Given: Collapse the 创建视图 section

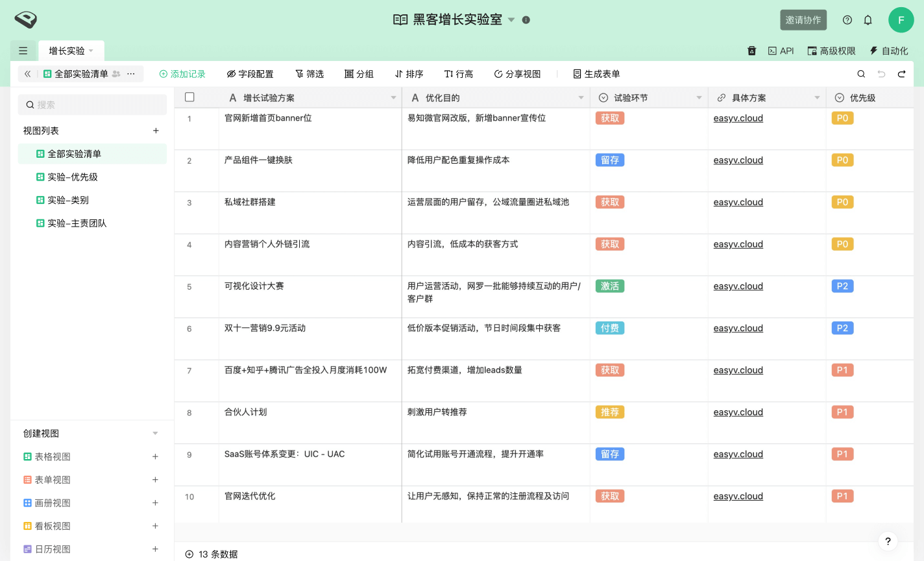Looking at the screenshot, I should point(155,434).
